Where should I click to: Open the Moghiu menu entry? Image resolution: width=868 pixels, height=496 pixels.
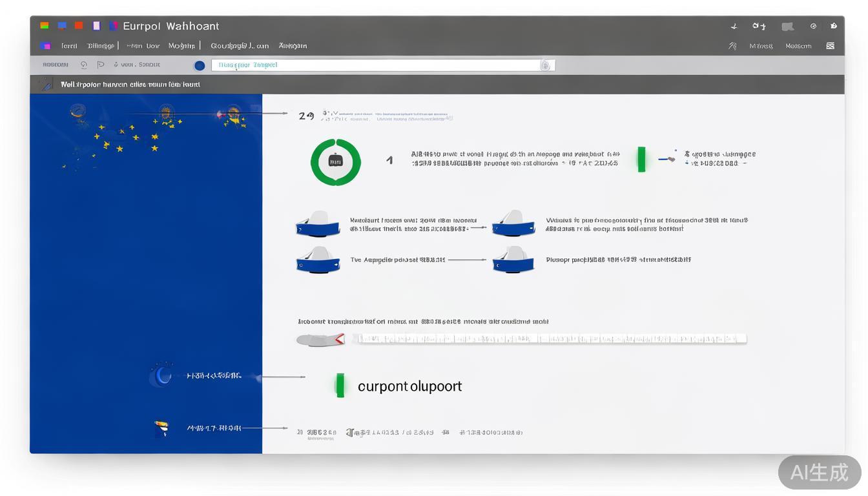pyautogui.click(x=181, y=46)
